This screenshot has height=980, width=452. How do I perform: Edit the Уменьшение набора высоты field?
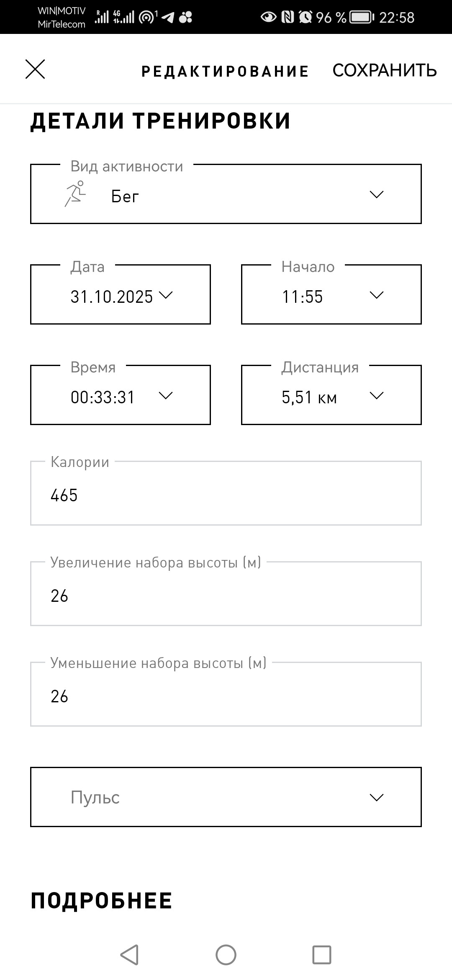click(226, 694)
